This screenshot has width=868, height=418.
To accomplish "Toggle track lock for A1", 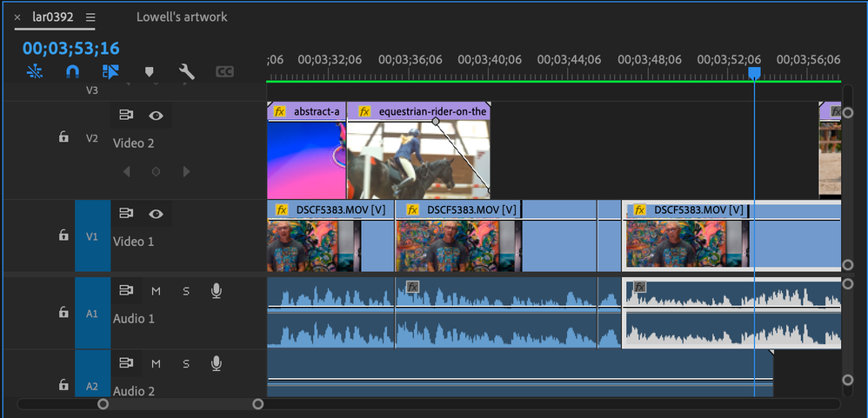I will (63, 312).
